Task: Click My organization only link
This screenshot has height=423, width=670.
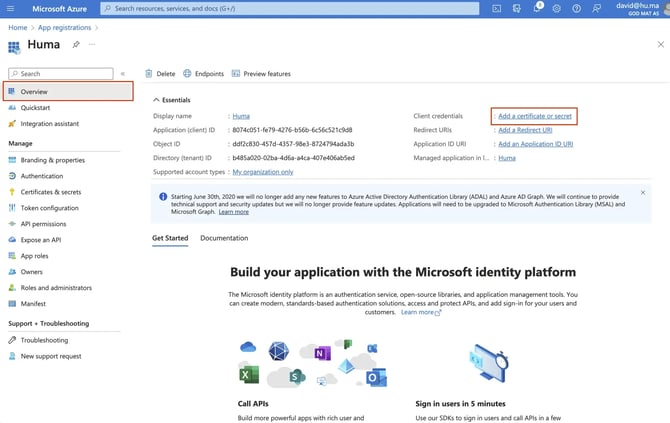Action: (263, 172)
